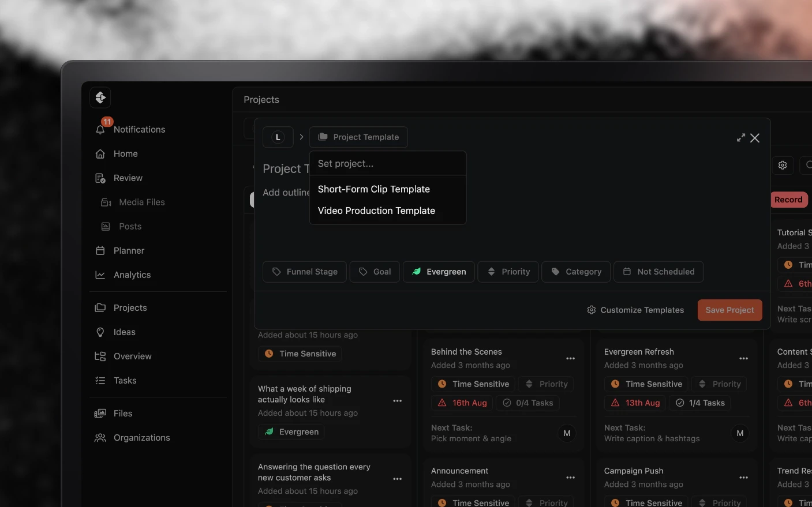Screen dimensions: 812x507
Task: Click the Save Project button
Action: tap(729, 310)
